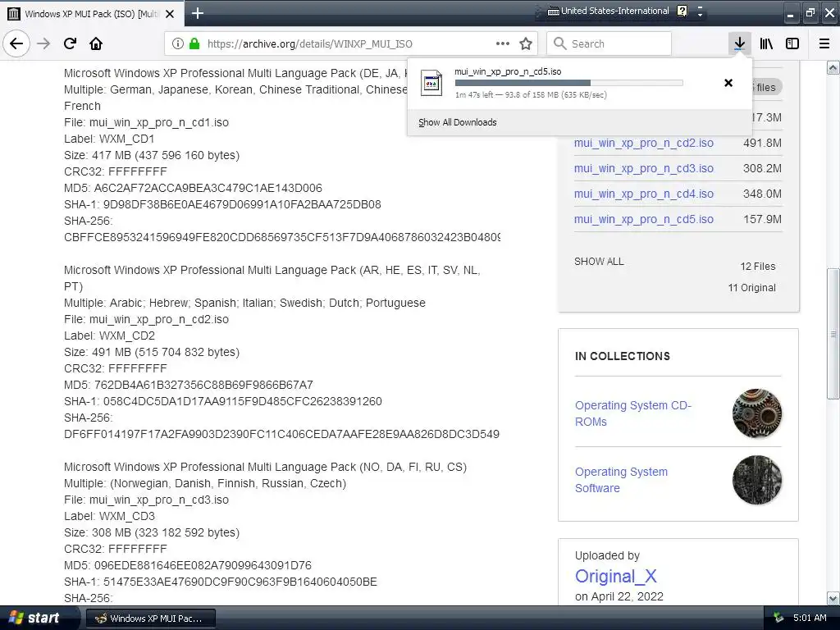
Task: Click 'File: mui_win_xp_pro_n_cd3.iso' line
Action: [x=146, y=500]
